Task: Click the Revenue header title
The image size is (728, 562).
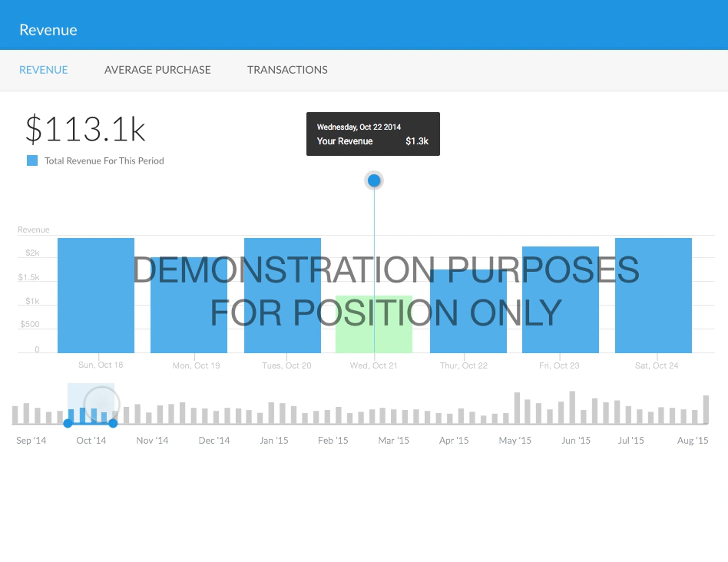Action: coord(48,30)
